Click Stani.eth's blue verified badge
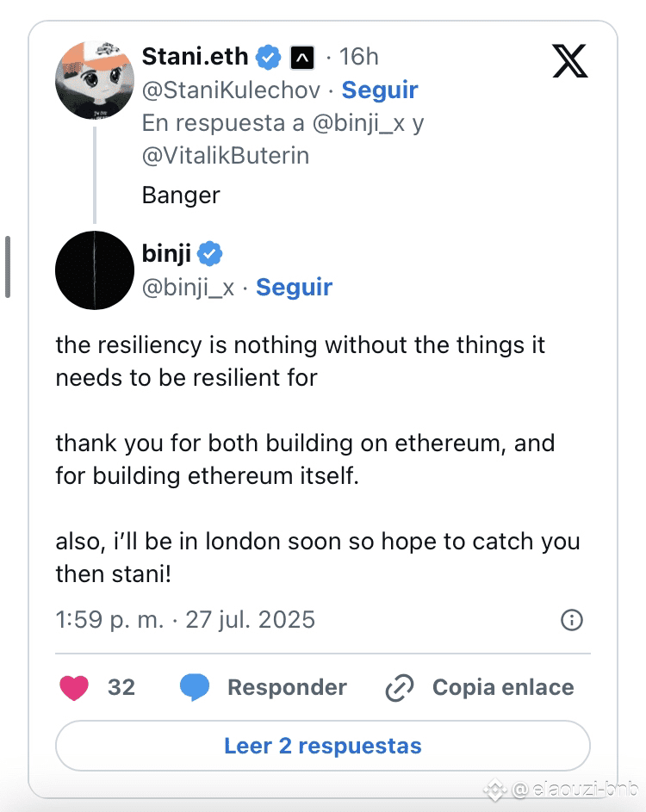The image size is (646, 812). [x=269, y=57]
